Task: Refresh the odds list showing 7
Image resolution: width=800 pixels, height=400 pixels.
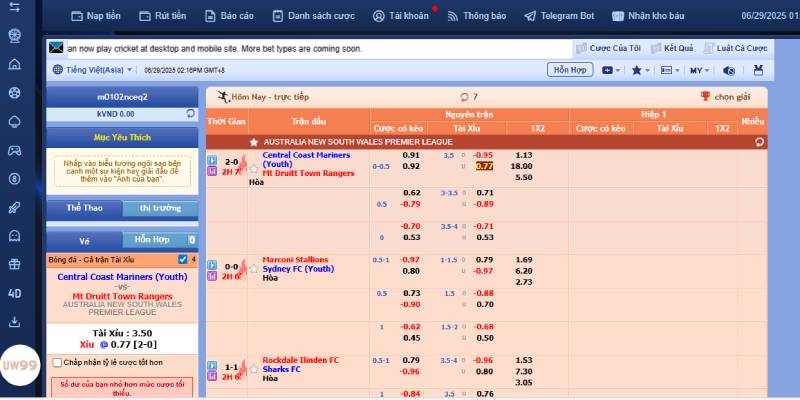Action: (x=464, y=97)
